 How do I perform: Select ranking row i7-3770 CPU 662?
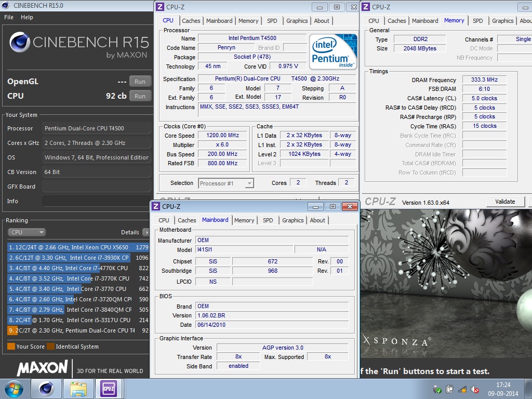[78, 289]
